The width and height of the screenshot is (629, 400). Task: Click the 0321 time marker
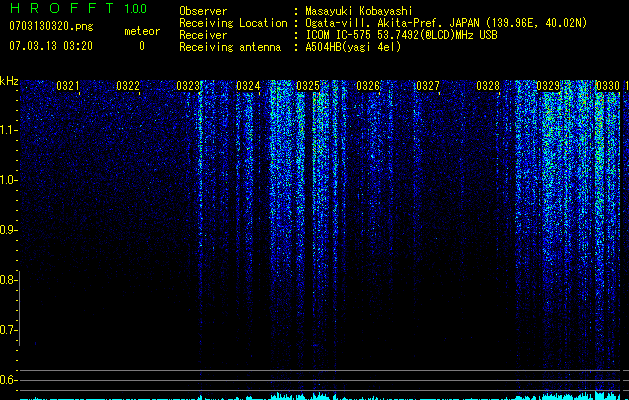[68, 86]
